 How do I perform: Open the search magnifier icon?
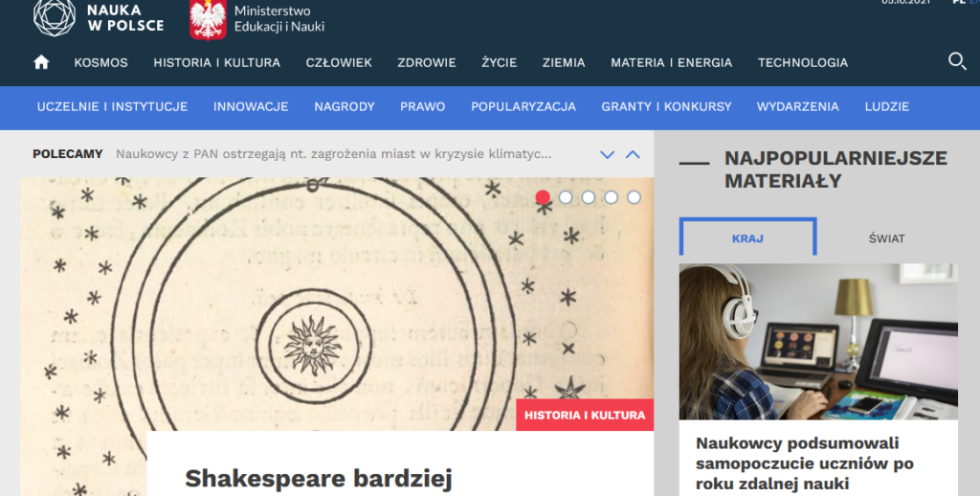tap(957, 61)
